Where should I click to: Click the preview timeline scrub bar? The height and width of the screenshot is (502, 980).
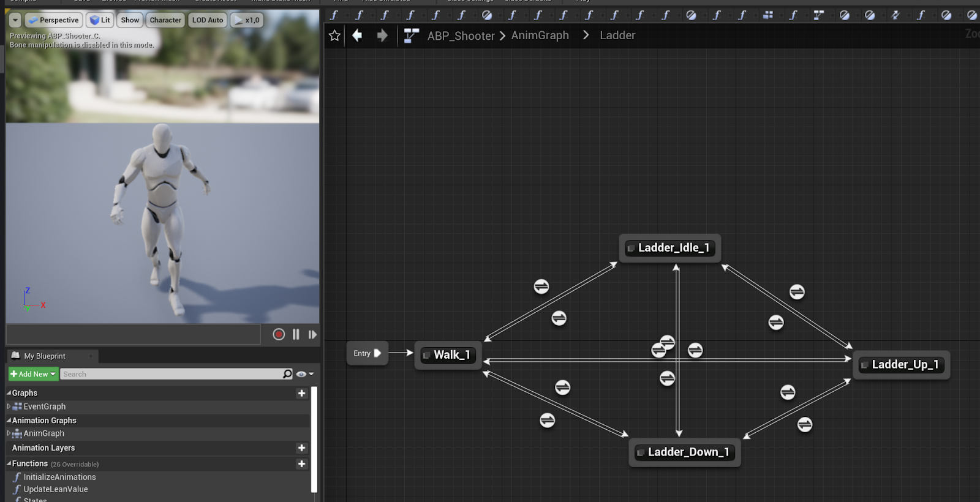tap(134, 334)
